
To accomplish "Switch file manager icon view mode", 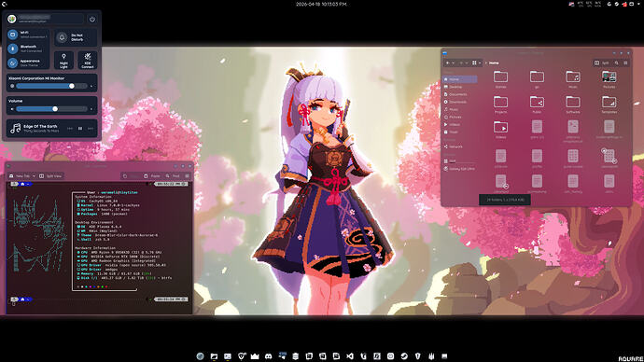I will click(474, 63).
